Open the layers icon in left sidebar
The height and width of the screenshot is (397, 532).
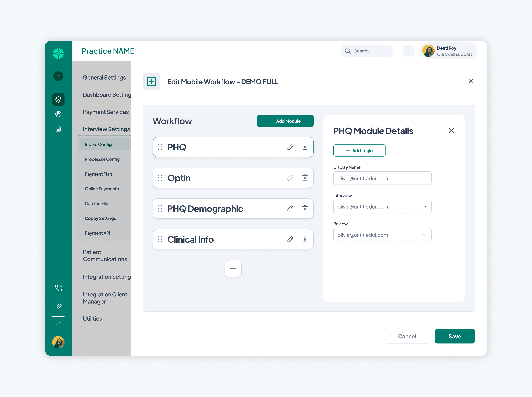pyautogui.click(x=58, y=99)
